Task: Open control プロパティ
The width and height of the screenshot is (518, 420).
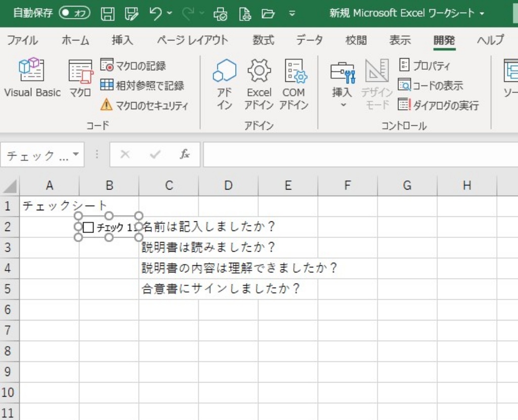Action: tap(424, 65)
